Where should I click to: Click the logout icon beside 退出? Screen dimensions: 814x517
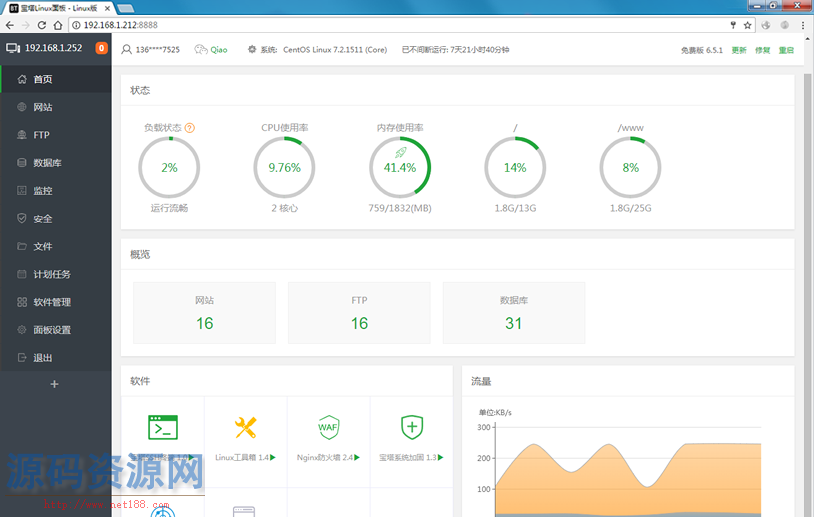(x=22, y=358)
